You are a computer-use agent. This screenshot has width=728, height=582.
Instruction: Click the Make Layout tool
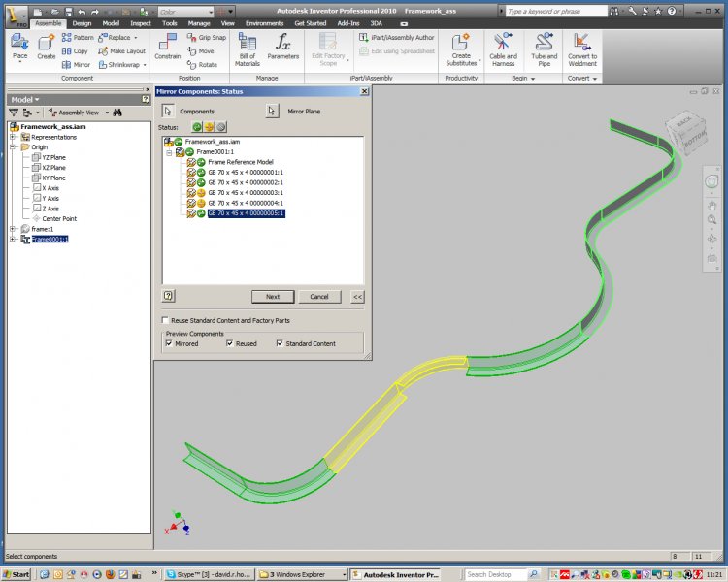(x=122, y=51)
